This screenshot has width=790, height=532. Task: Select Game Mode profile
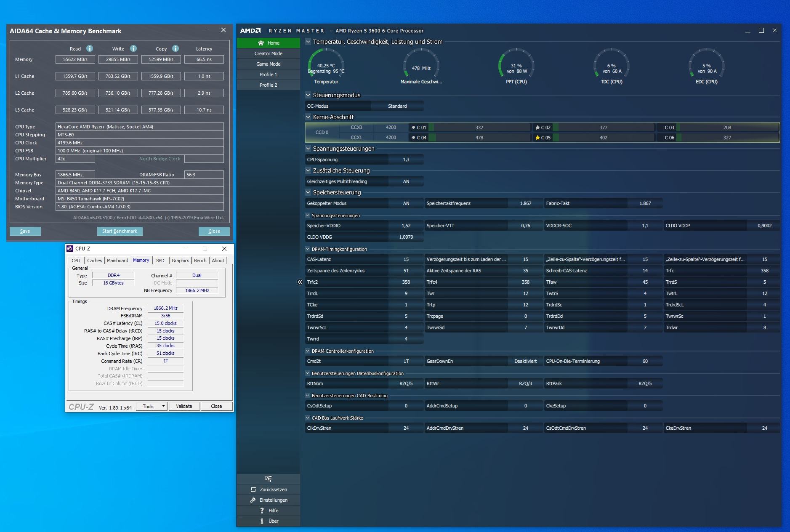pyautogui.click(x=269, y=64)
